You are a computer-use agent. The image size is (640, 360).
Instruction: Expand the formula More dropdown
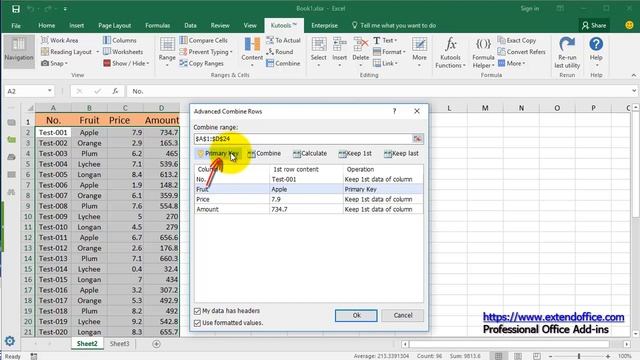[x=523, y=63]
